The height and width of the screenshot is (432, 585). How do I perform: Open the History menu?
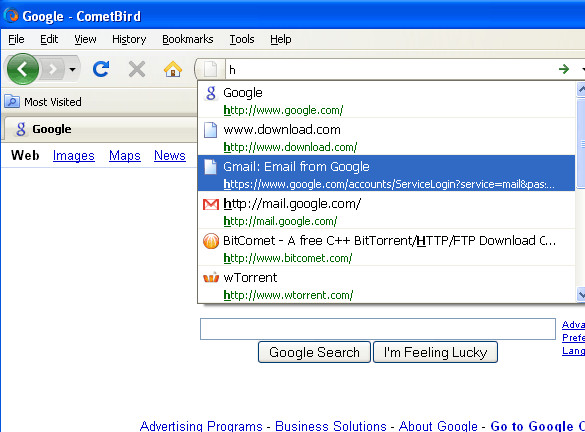click(129, 39)
